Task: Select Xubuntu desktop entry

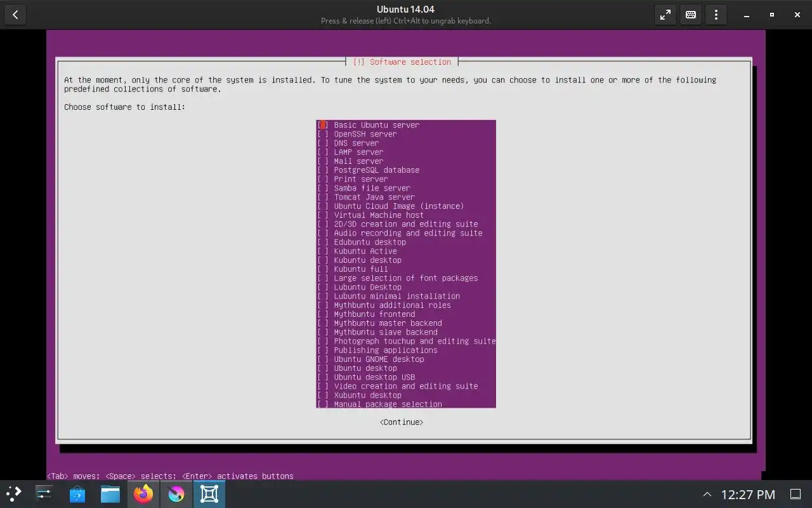Action: click(406, 395)
